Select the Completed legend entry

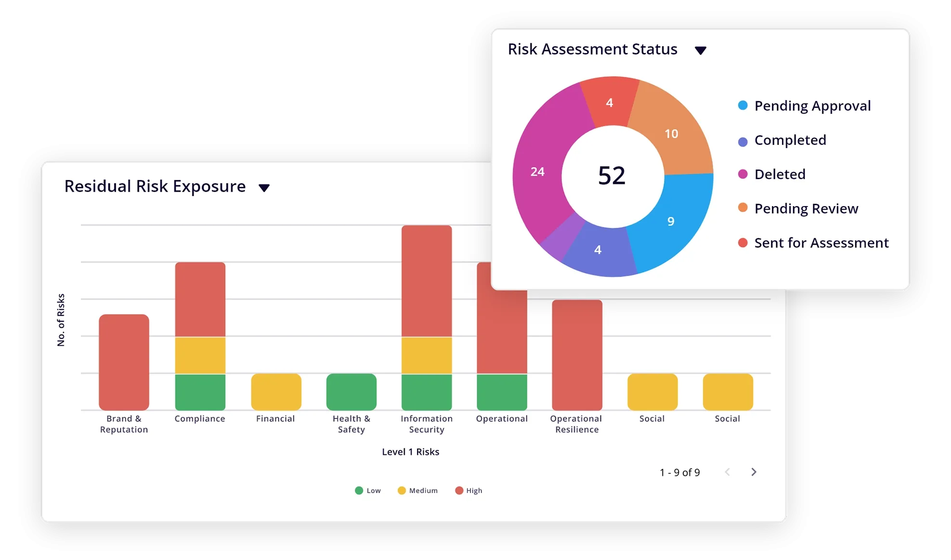pyautogui.click(x=790, y=140)
